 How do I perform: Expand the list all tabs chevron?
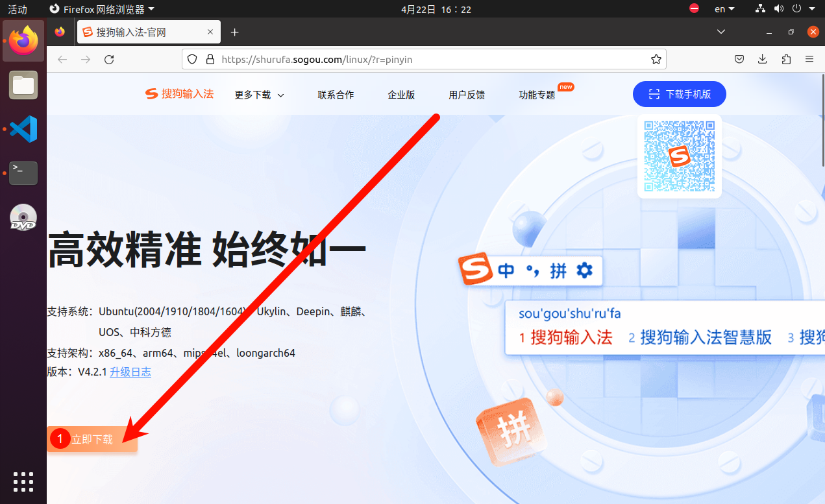(721, 32)
